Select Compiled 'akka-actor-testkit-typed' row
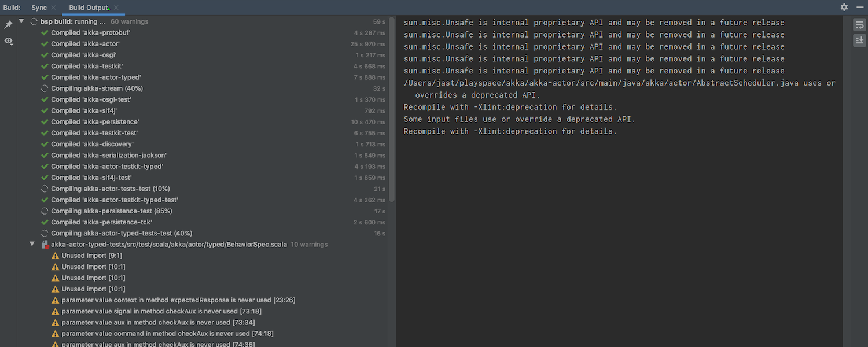Viewport: 868px width, 347px height. click(x=203, y=166)
